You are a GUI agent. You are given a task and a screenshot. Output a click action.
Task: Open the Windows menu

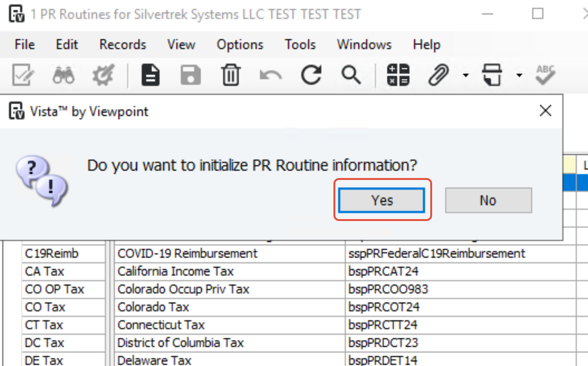[x=364, y=44]
